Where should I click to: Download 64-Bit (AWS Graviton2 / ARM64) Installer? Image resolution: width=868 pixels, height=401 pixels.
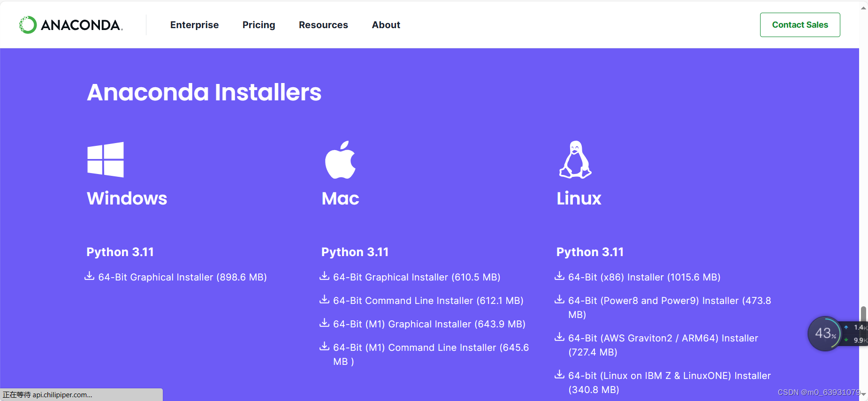663,345
